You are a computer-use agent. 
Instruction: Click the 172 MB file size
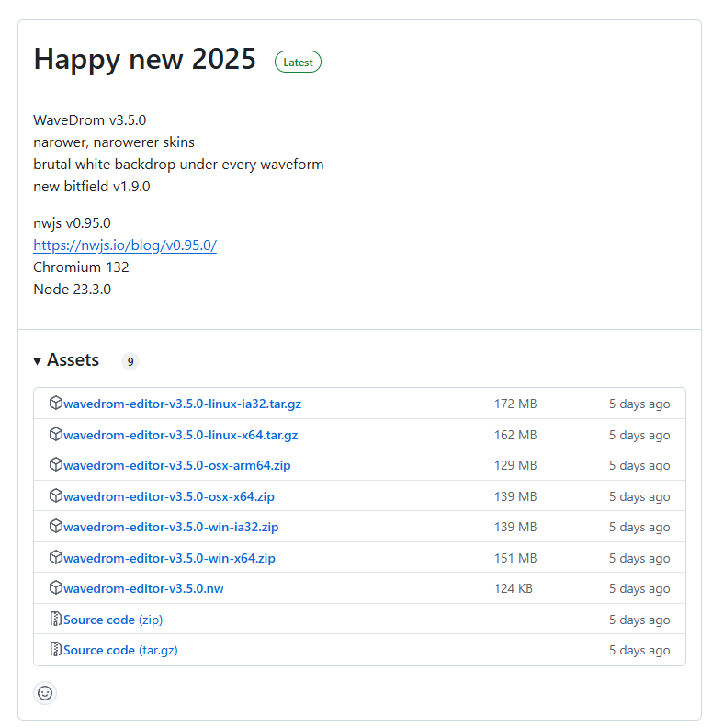[515, 404]
